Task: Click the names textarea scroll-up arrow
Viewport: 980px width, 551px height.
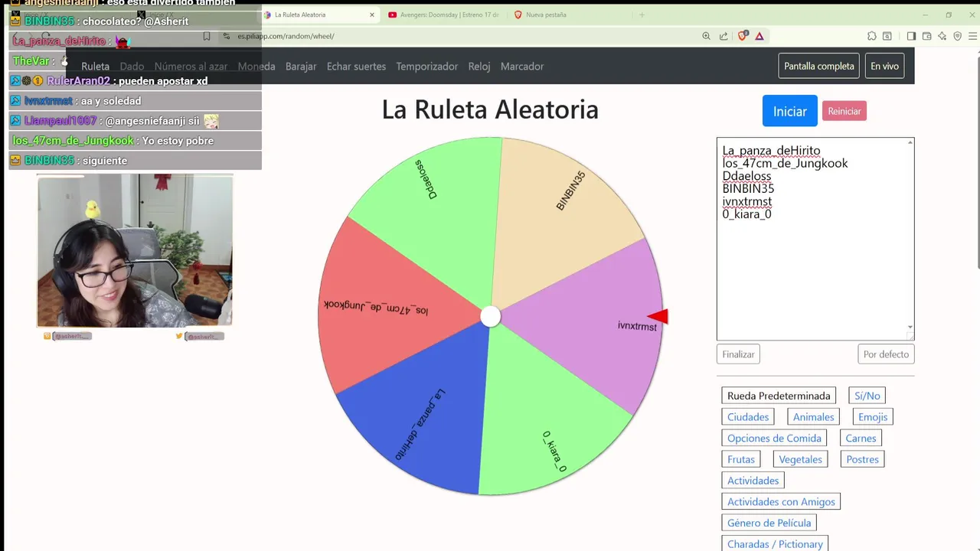Action: [x=910, y=142]
